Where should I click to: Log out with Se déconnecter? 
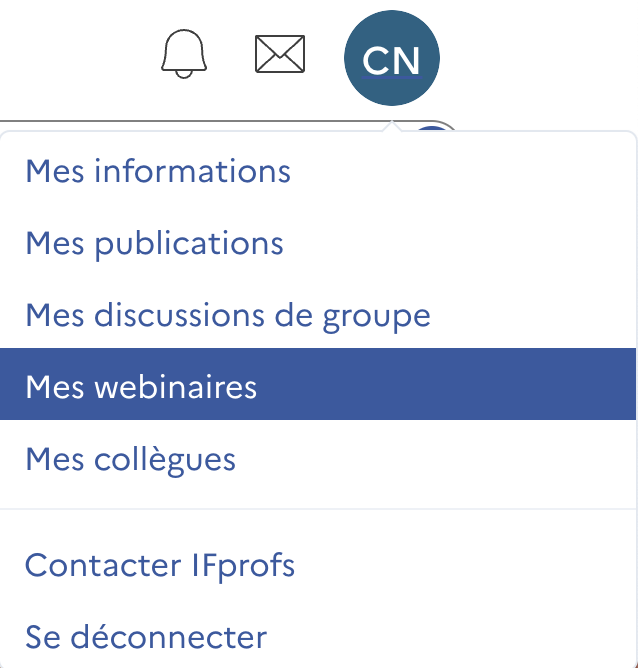click(146, 637)
